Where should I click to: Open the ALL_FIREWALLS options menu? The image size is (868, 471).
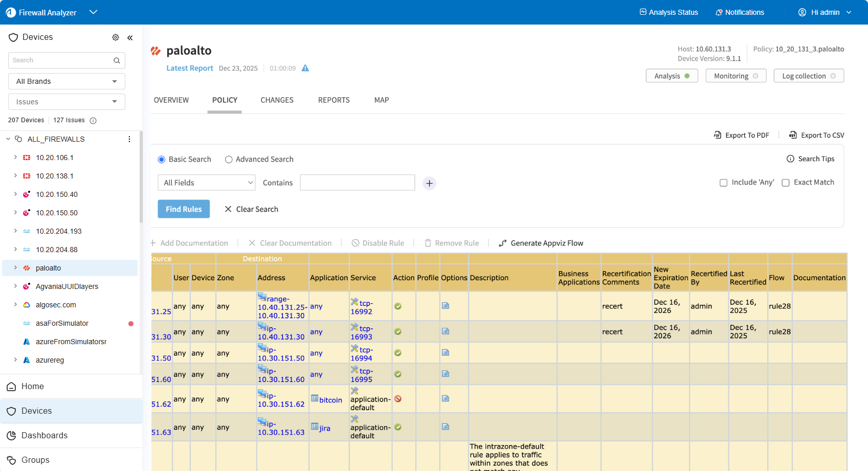point(129,139)
